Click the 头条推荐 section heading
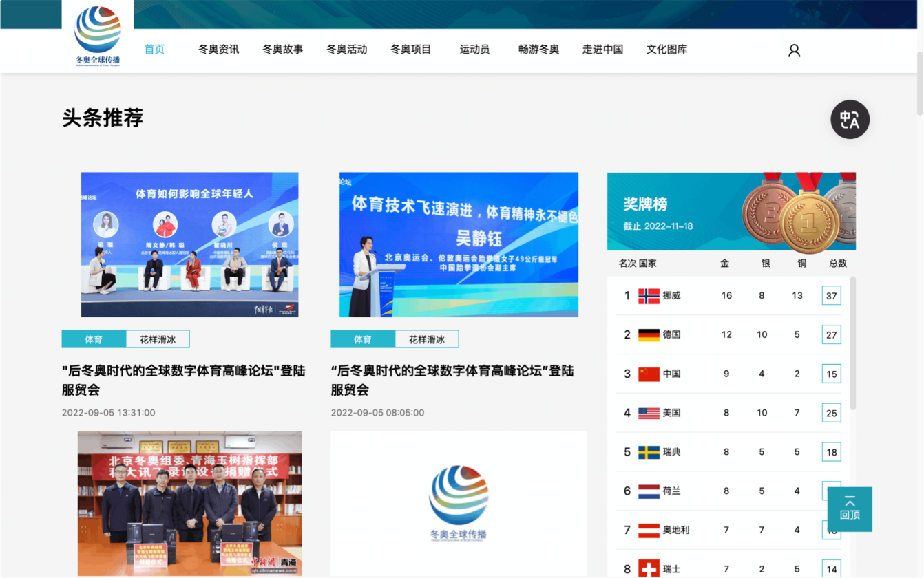Screen dimensions: 924x578 tap(103, 118)
